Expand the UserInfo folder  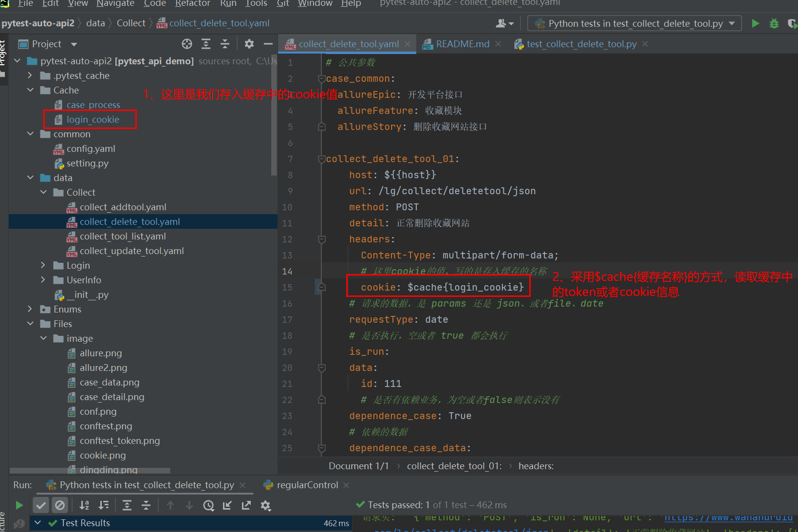(43, 280)
